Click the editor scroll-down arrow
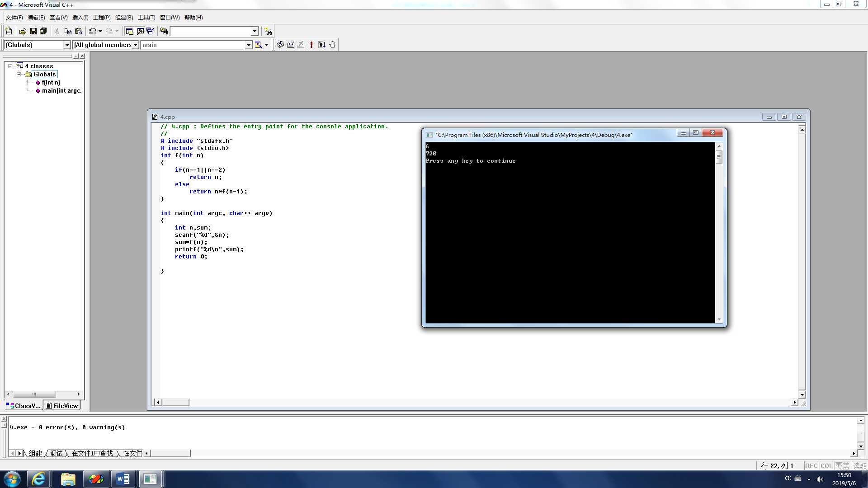 802,394
